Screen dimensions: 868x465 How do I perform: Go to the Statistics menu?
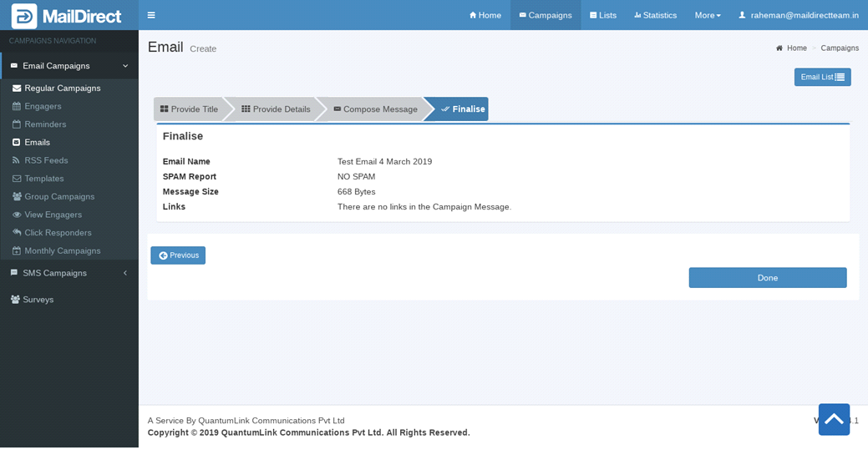655,15
